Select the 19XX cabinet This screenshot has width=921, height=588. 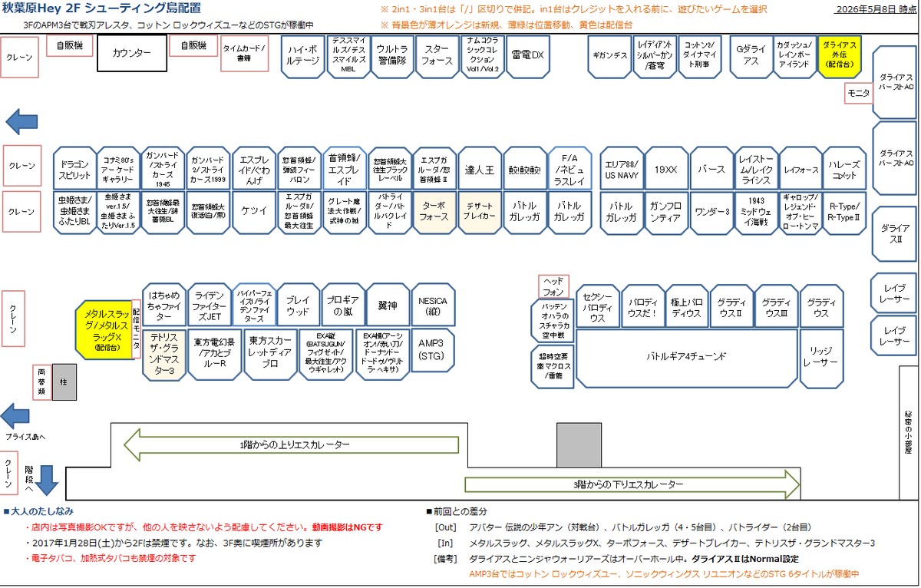tap(666, 169)
